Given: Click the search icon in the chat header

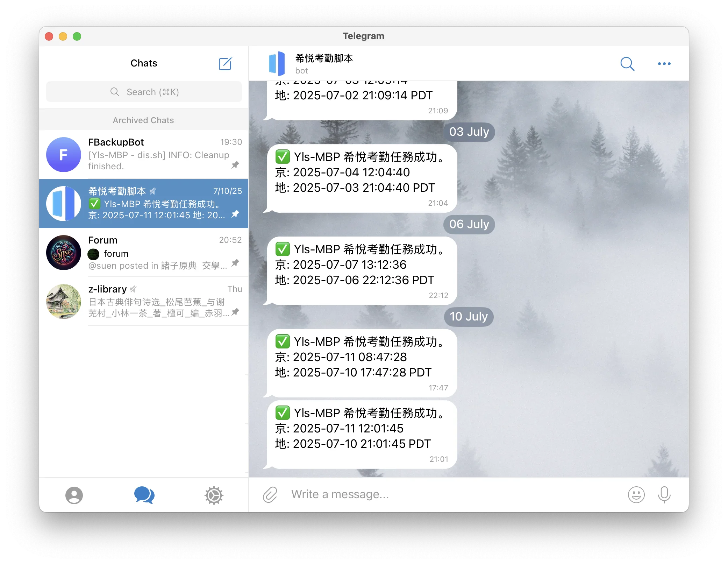Looking at the screenshot, I should (627, 63).
